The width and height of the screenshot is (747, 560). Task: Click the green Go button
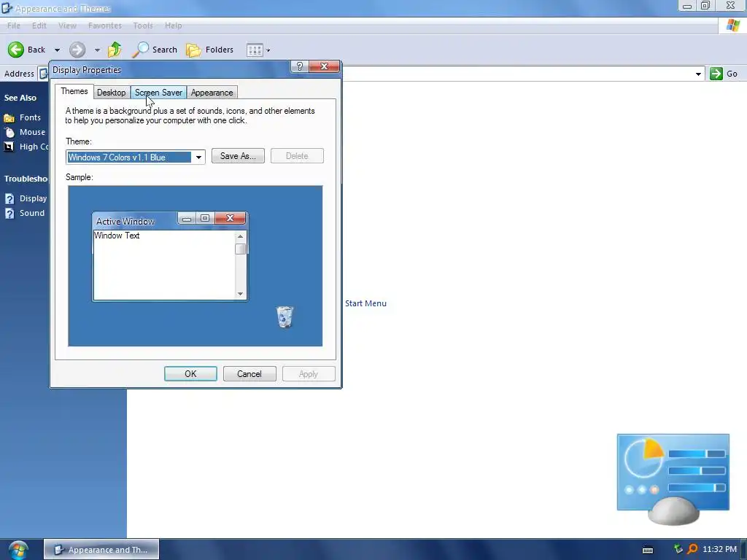click(716, 74)
